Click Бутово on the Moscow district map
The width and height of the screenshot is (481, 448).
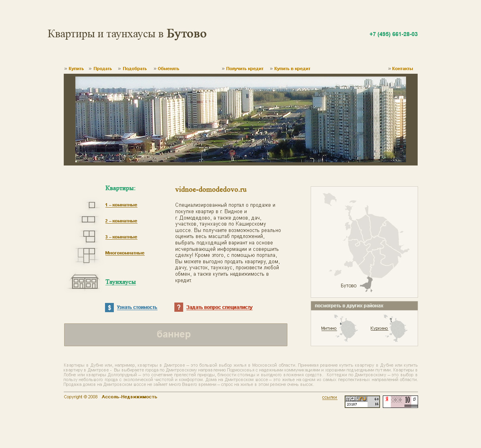pyautogui.click(x=367, y=283)
